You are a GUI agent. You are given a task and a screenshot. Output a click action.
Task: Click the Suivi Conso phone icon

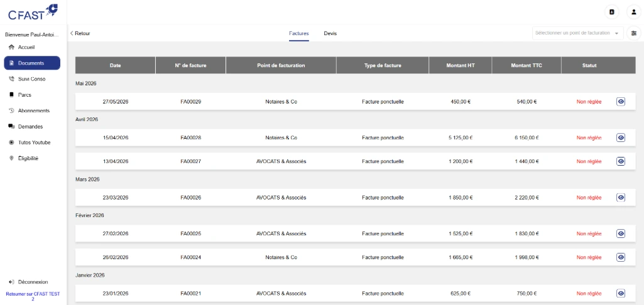coord(11,79)
